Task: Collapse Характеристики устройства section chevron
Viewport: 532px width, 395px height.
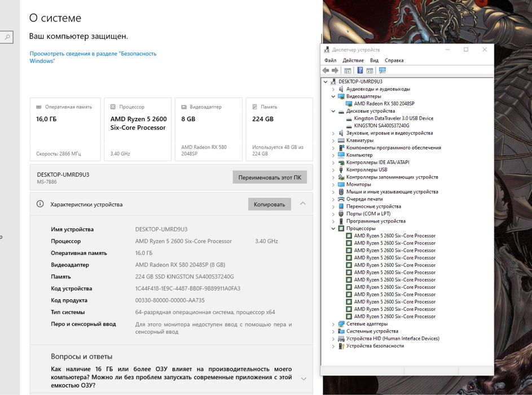Action: (303, 204)
